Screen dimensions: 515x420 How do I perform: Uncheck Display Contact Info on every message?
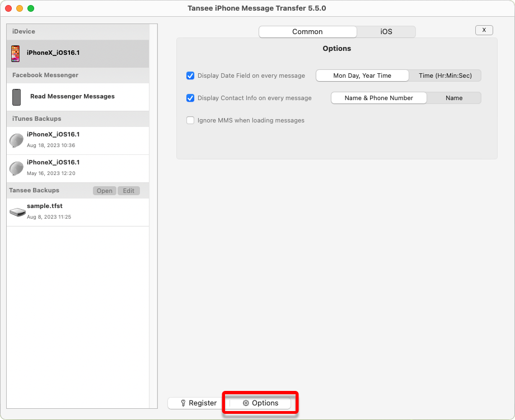coord(190,98)
